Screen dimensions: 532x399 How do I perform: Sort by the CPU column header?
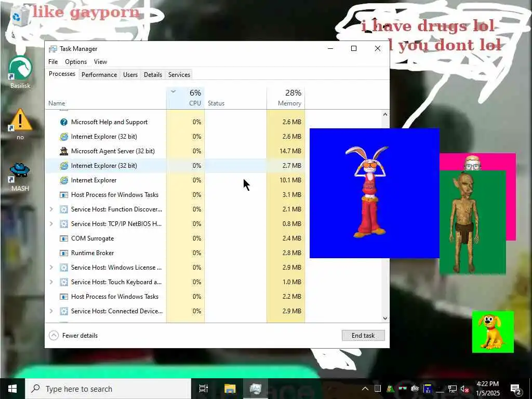pyautogui.click(x=185, y=98)
